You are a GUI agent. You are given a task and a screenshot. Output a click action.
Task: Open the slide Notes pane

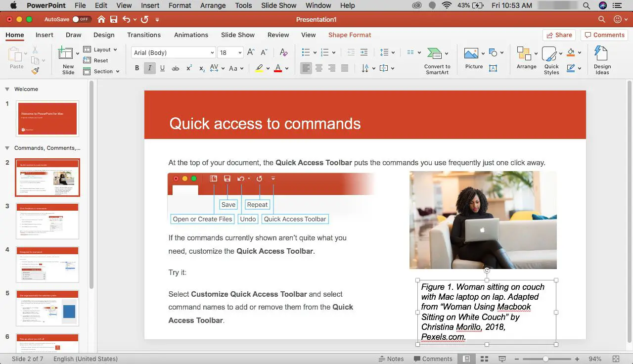click(x=391, y=359)
